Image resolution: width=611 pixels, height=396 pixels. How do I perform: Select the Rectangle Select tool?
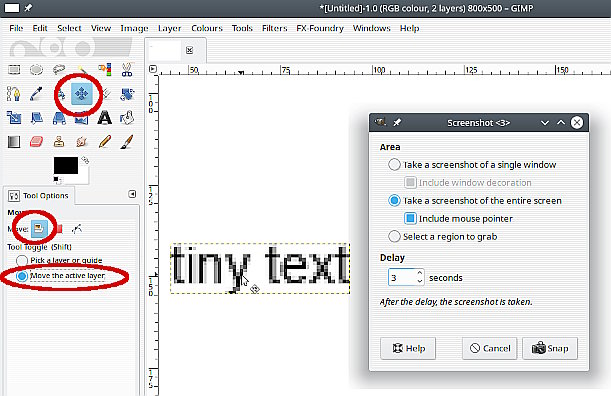point(14,70)
